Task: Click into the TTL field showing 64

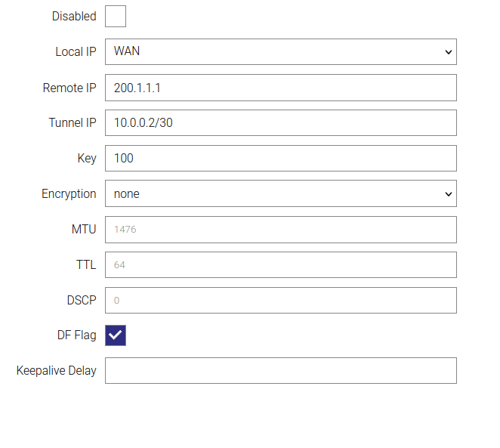Action: [x=280, y=264]
